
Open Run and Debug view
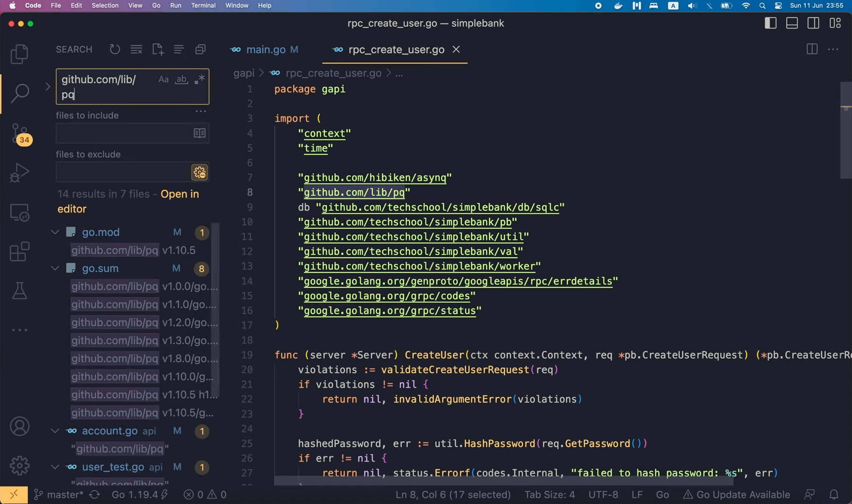20,172
